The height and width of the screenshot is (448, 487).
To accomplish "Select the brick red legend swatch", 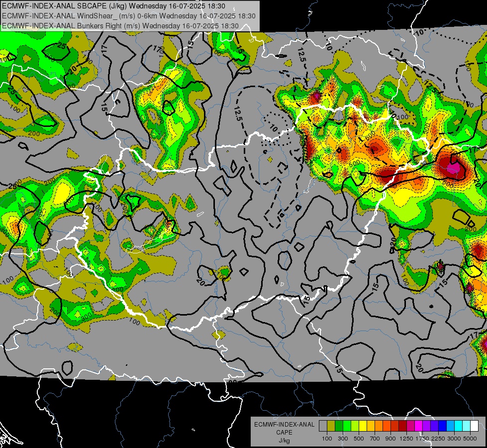I will click(395, 426).
